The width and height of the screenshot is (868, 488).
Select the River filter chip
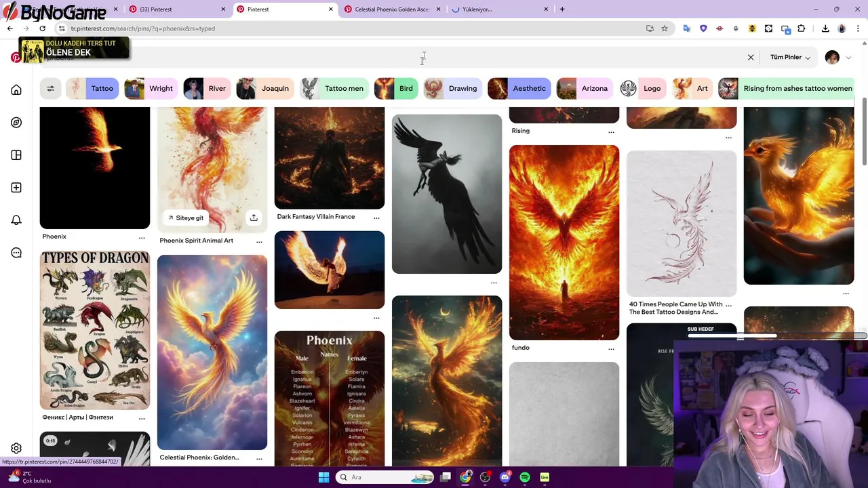point(206,88)
